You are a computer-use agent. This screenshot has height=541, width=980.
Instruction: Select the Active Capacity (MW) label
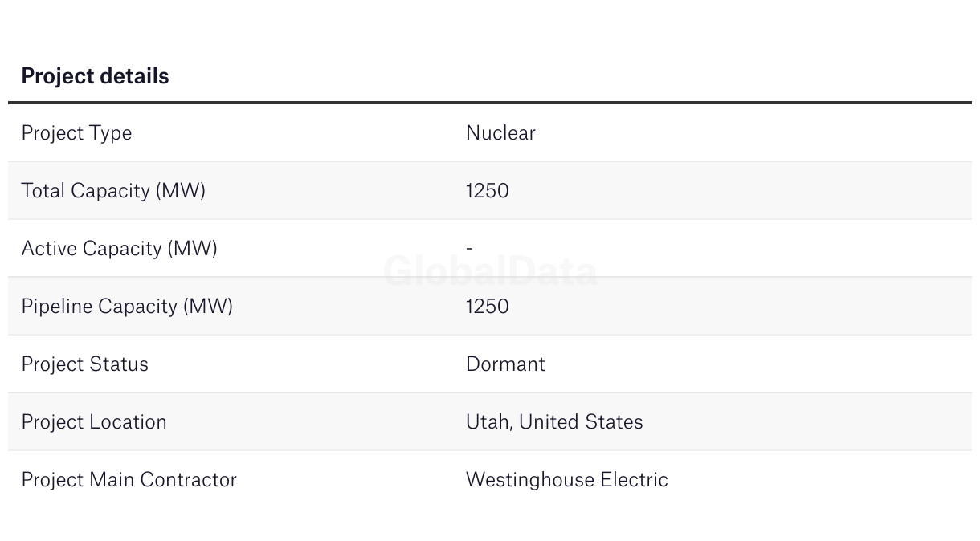(119, 249)
